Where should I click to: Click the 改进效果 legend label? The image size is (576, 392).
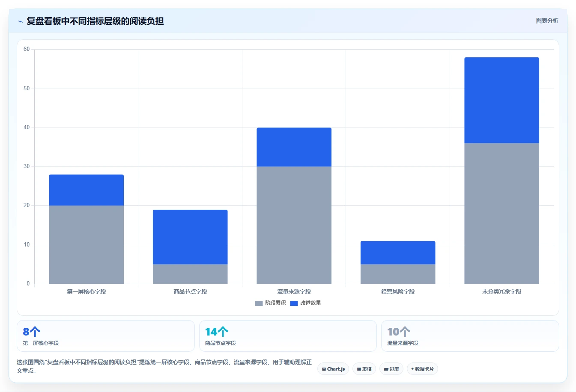pyautogui.click(x=310, y=303)
